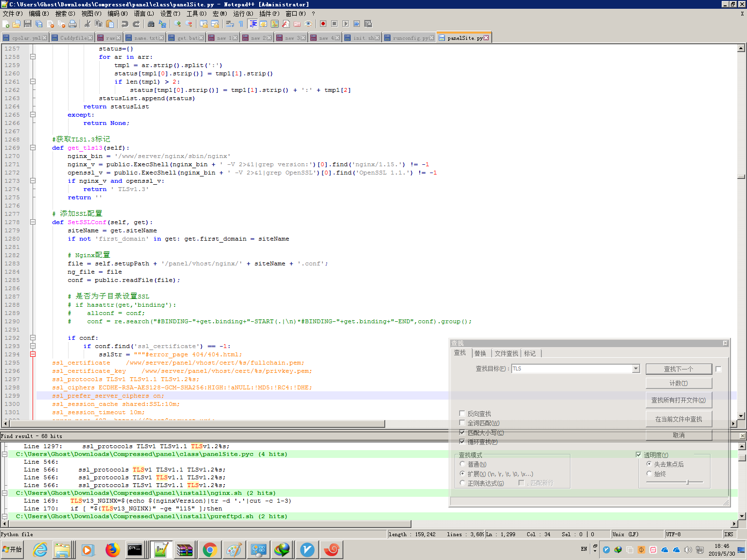Click the Zoom Out magnifier icon

coord(189,24)
